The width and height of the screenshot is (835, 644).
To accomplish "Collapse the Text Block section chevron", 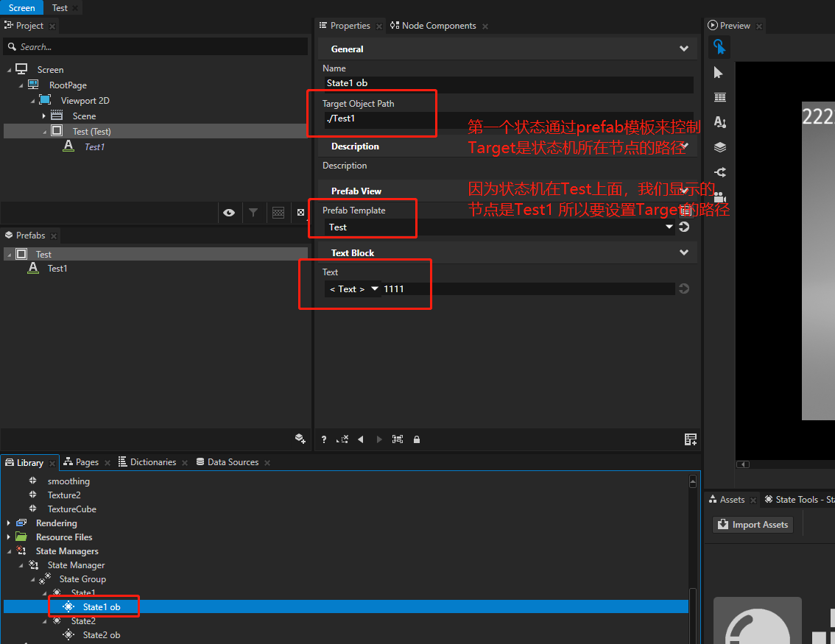I will click(x=684, y=252).
